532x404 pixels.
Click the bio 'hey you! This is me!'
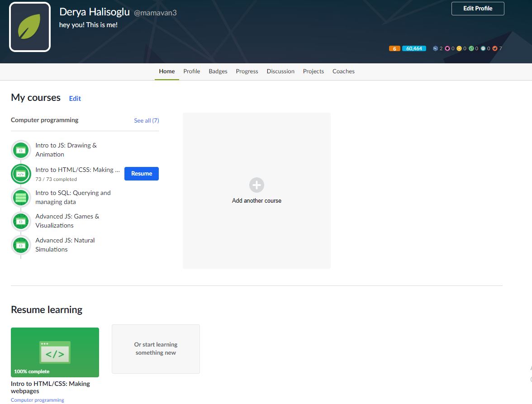tap(88, 25)
